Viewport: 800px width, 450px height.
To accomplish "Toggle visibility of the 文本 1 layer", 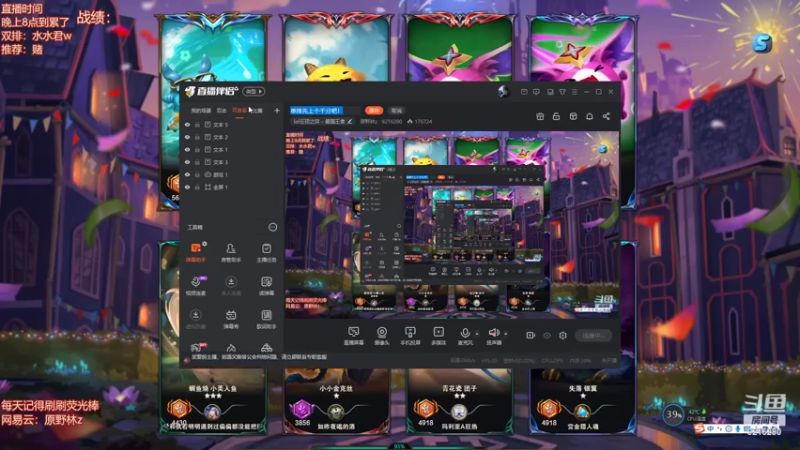I will [x=187, y=149].
